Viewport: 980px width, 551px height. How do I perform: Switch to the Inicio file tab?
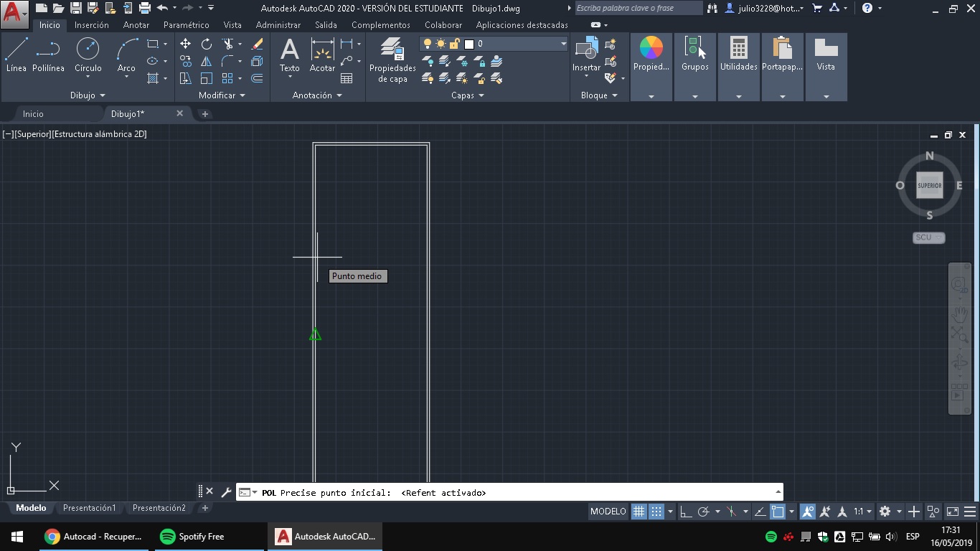click(x=33, y=113)
